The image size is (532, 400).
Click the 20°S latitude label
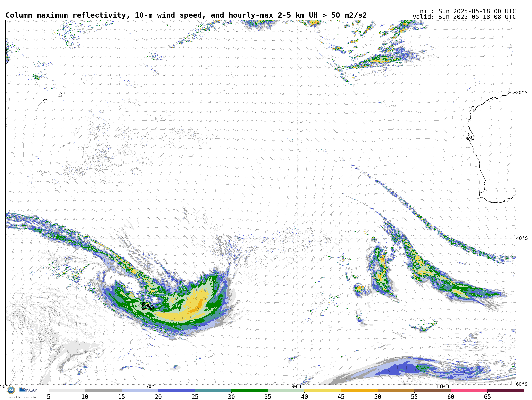pos(522,93)
